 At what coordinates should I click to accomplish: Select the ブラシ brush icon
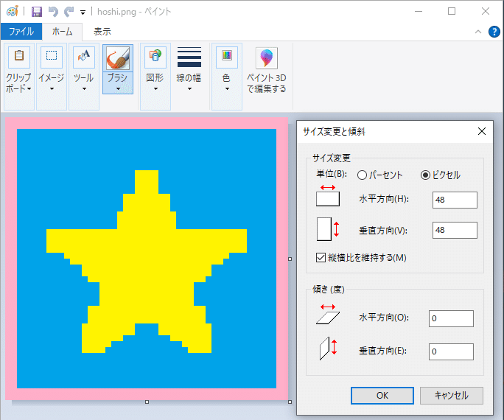click(x=118, y=58)
